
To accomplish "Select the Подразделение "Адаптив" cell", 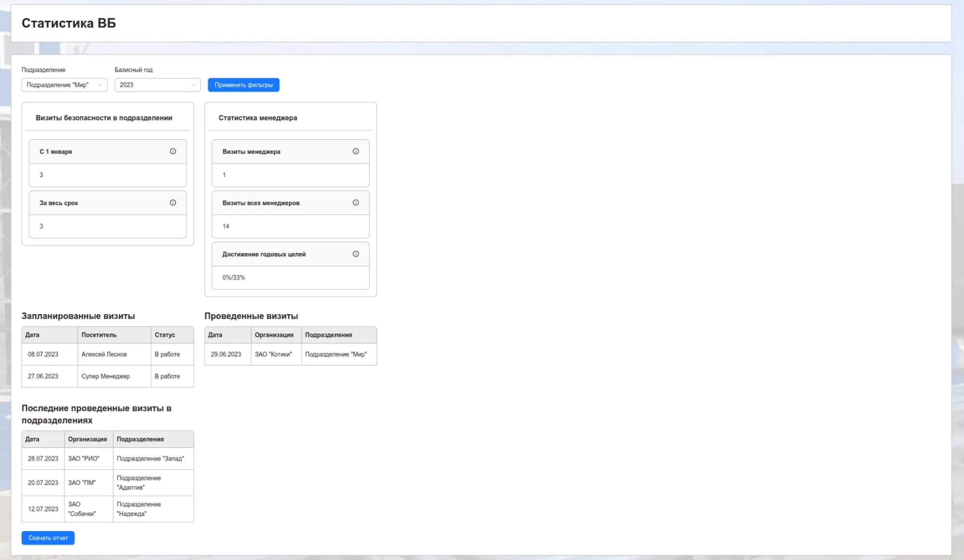I will tap(153, 482).
